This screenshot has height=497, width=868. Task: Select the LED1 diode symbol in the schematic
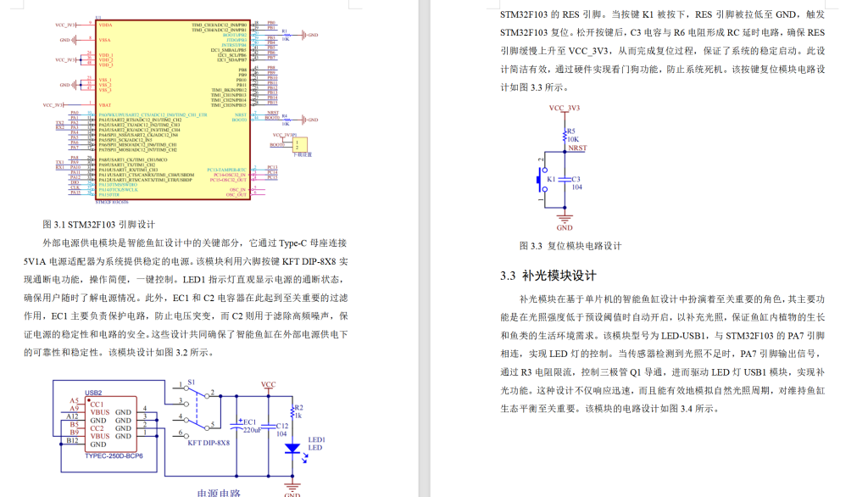pyautogui.click(x=292, y=449)
